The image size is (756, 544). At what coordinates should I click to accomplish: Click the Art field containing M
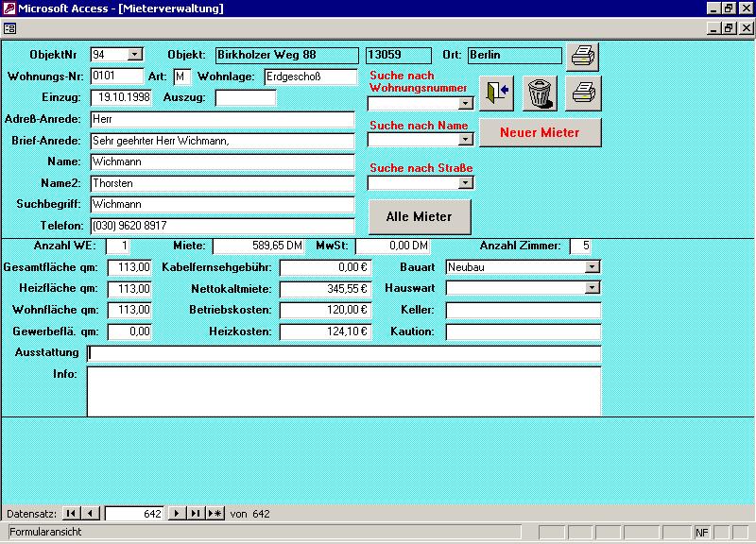pyautogui.click(x=181, y=76)
